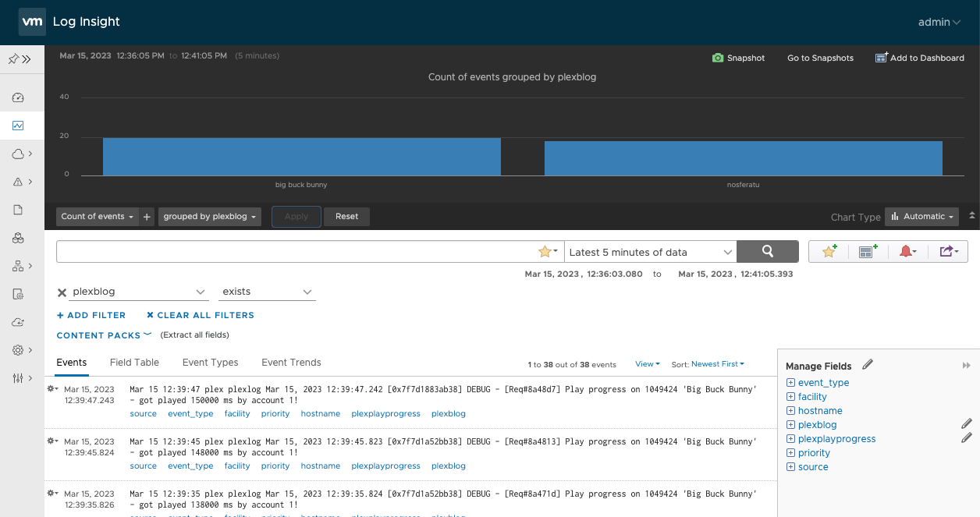The image size is (980, 517).
Task: Open Dashboards gauge icon in sidebar
Action: [x=18, y=97]
